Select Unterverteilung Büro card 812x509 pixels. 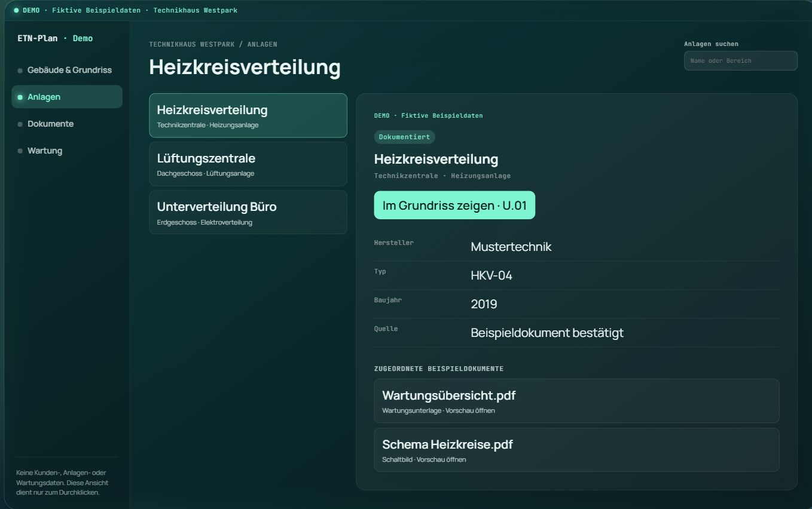248,213
